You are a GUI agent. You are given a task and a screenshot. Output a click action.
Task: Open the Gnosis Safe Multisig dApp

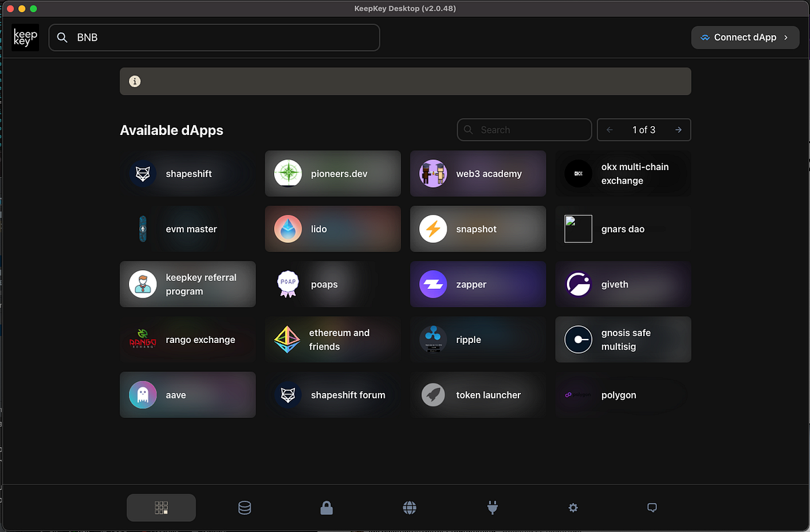tap(622, 339)
